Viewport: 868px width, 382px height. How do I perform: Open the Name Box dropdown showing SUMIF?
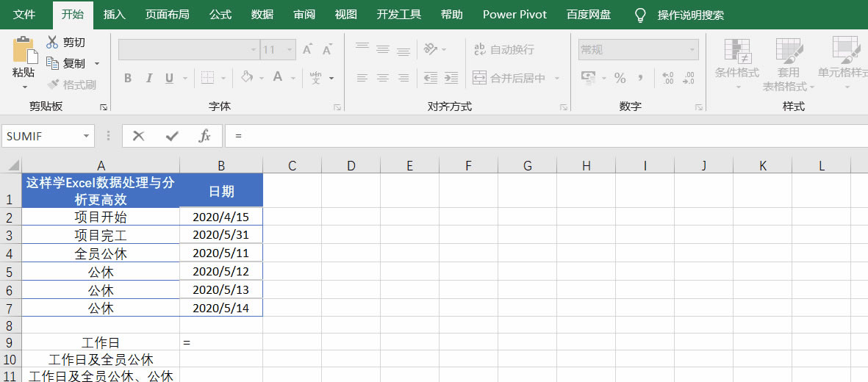click(87, 136)
